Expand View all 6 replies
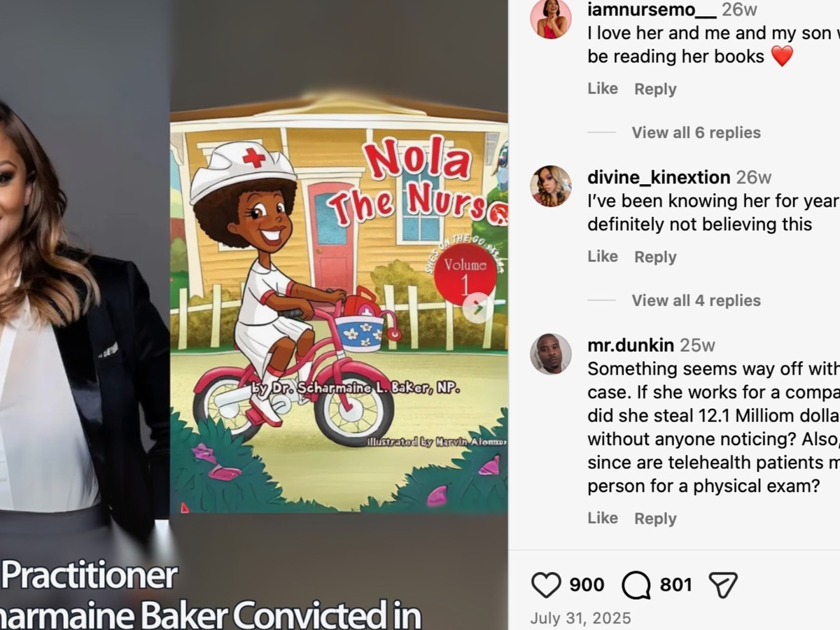Image resolution: width=840 pixels, height=630 pixels. pyautogui.click(x=696, y=132)
